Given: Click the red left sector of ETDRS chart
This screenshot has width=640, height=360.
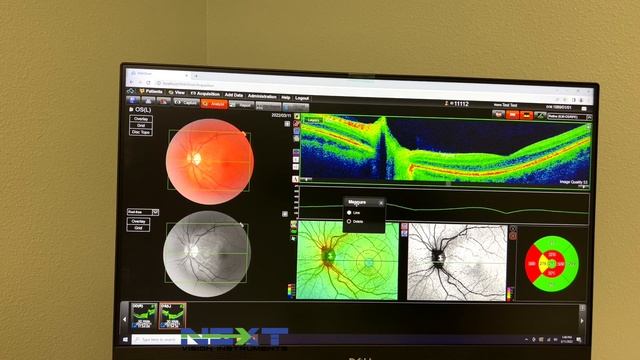Looking at the screenshot, I should click(531, 264).
